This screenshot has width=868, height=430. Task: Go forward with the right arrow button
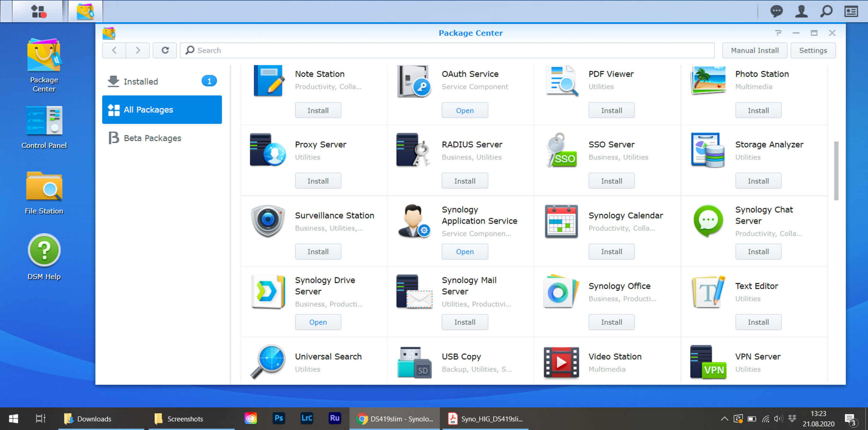(x=138, y=50)
